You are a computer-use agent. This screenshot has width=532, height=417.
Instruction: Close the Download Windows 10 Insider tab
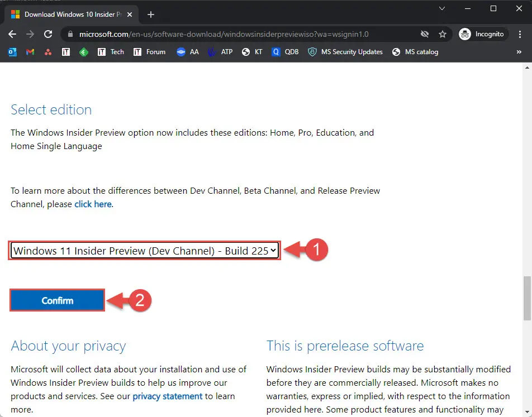point(129,15)
